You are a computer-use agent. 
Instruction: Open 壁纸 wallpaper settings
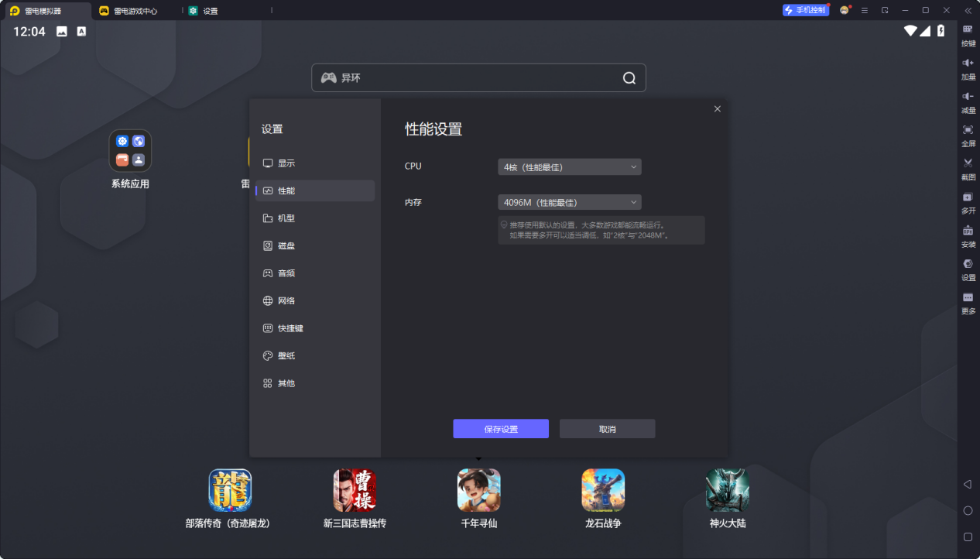tap(315, 355)
